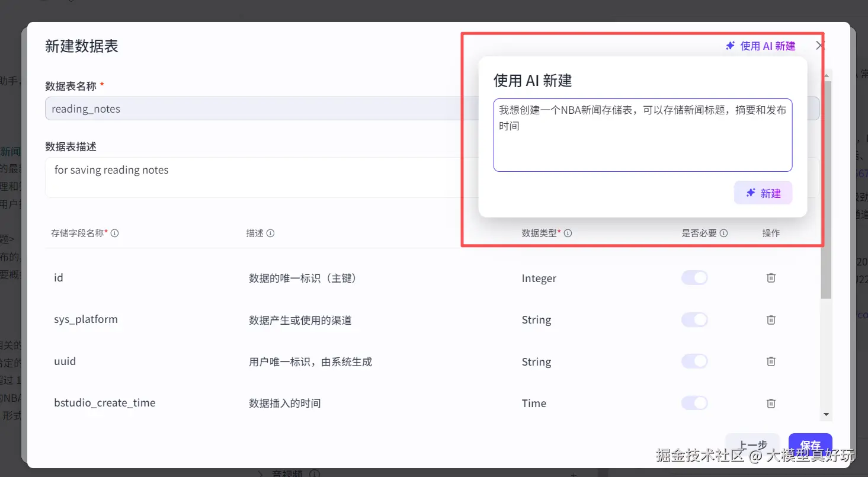Toggle required switch for sys_platform field
This screenshot has height=477, width=868.
click(694, 320)
